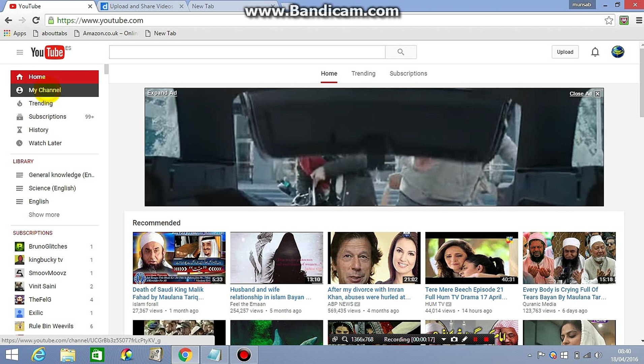Show hidden system tray icons
The image size is (644, 364).
pos(530,355)
